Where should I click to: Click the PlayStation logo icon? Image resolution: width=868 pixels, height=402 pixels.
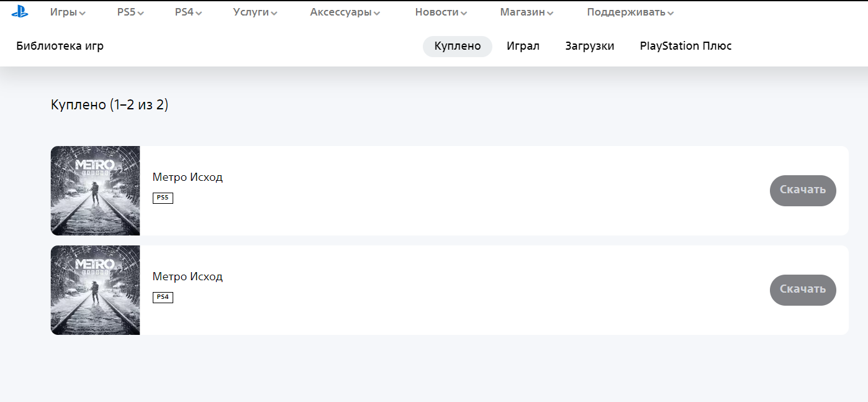pos(20,12)
